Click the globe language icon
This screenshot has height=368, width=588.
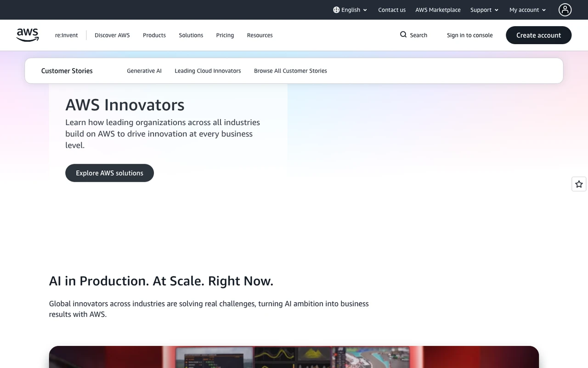click(x=336, y=10)
